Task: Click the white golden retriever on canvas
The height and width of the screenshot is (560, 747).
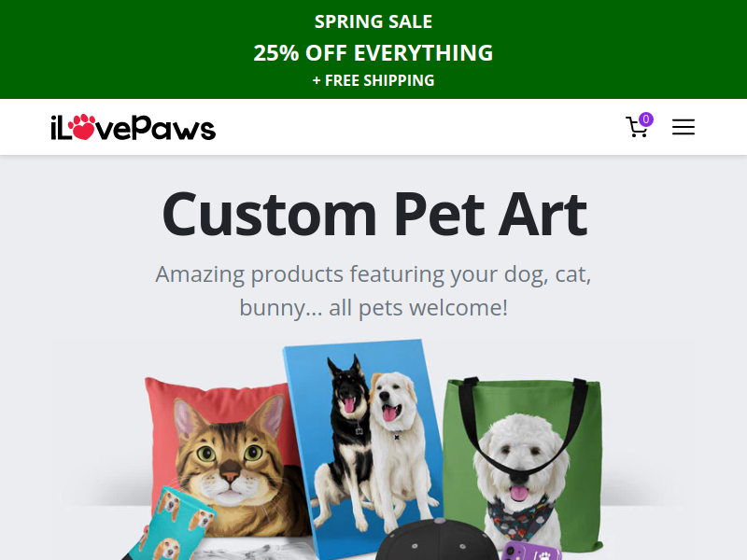Action: click(x=398, y=441)
